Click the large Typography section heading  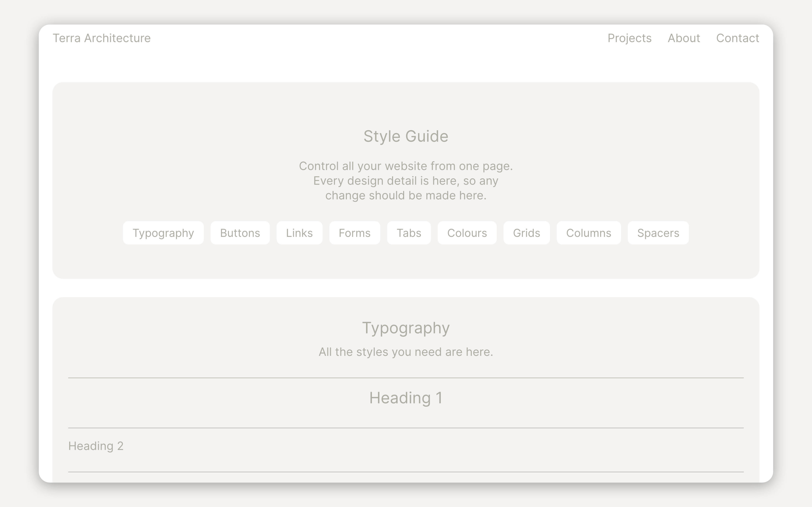pos(406,328)
